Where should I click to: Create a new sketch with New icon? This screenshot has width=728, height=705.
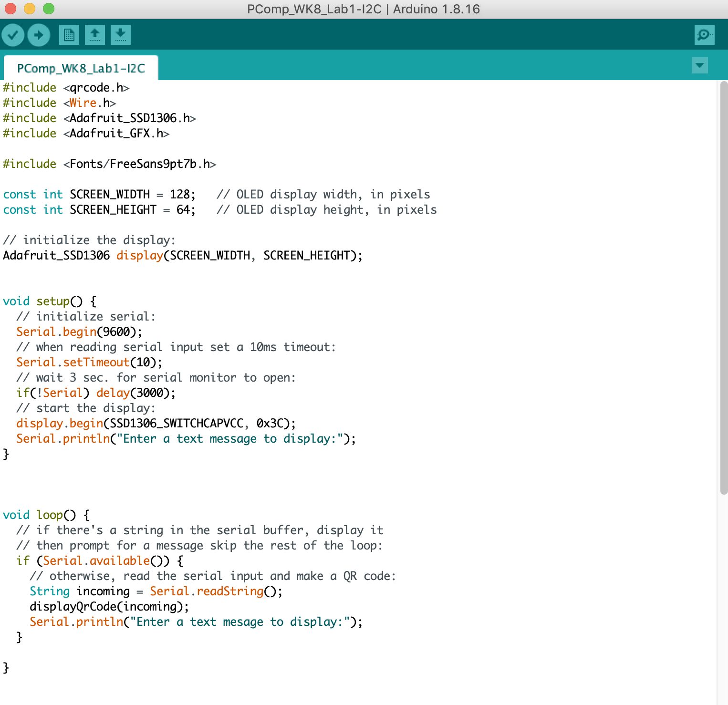69,35
